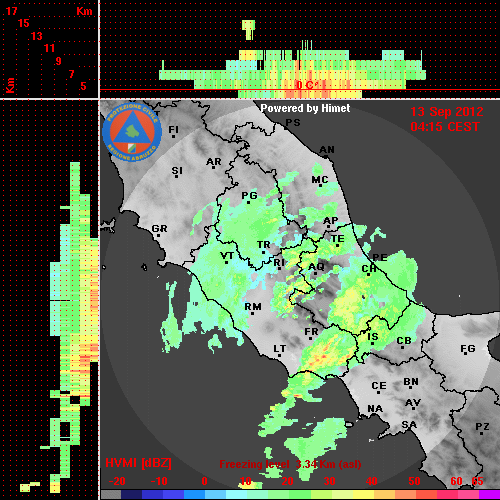Screen dimensions: 500x500
Task: Select the MC city label
Action: pyautogui.click(x=320, y=180)
